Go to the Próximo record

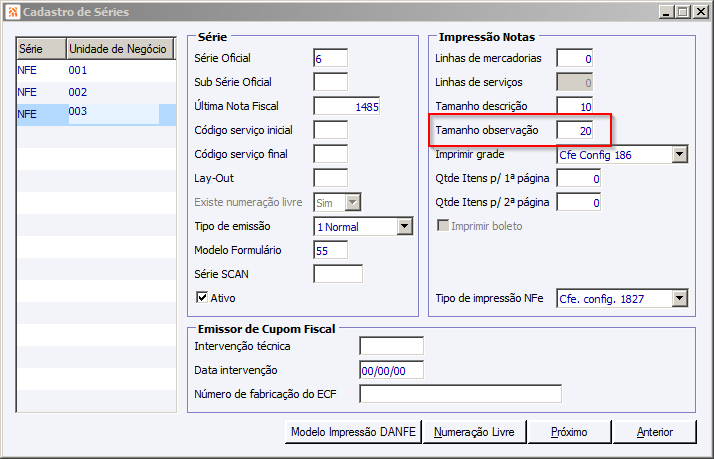click(x=567, y=432)
